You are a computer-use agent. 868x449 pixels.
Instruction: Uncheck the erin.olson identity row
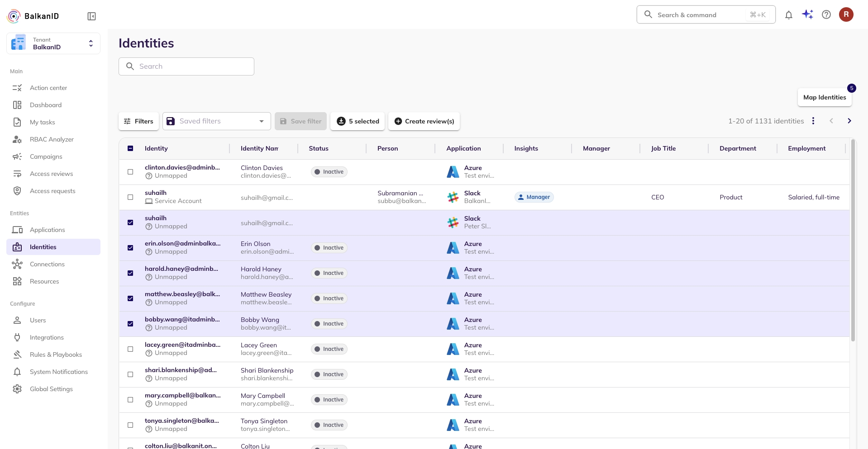point(130,248)
